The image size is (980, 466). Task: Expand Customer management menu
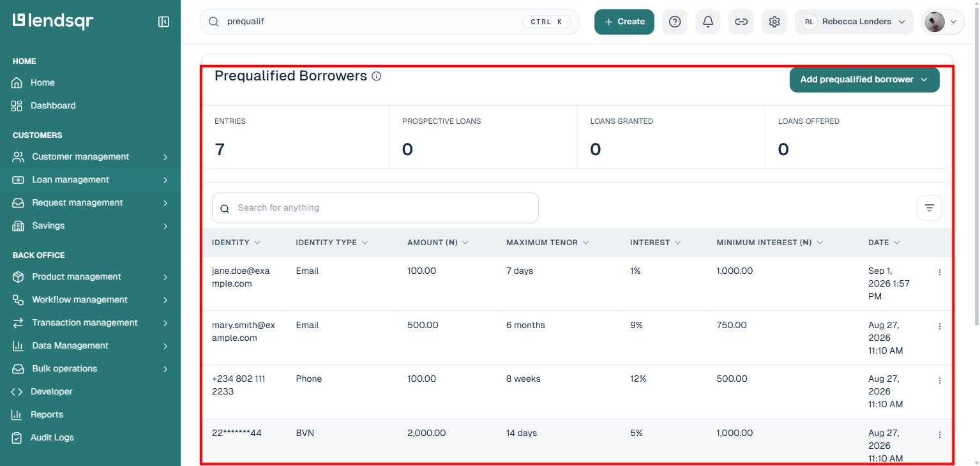pos(90,157)
